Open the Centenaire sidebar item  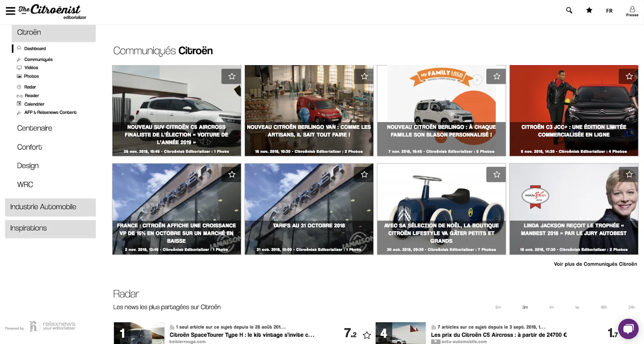(35, 128)
